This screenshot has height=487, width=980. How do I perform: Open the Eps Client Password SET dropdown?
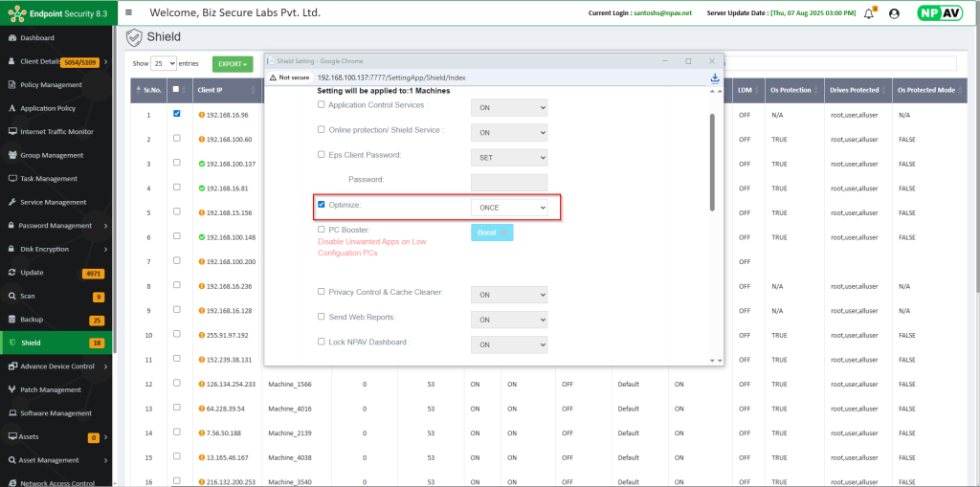[x=509, y=157]
